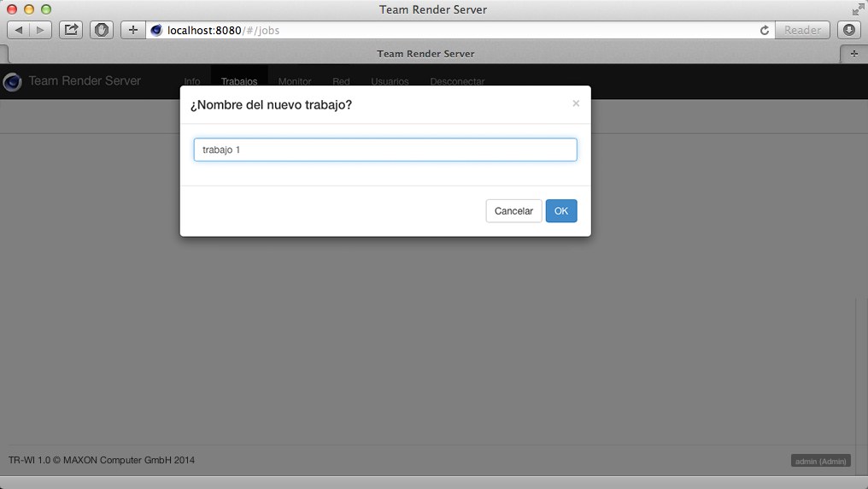This screenshot has height=489, width=868.
Task: Click the new tab plus button
Action: tap(853, 54)
